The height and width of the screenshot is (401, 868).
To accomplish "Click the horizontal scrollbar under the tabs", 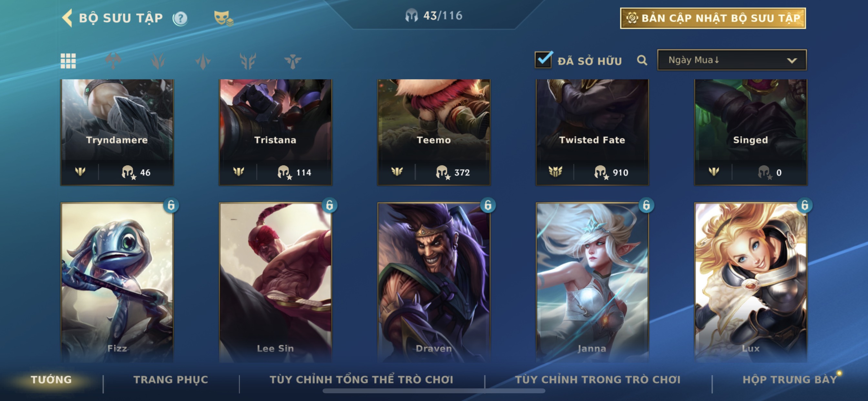I will pyautogui.click(x=434, y=391).
